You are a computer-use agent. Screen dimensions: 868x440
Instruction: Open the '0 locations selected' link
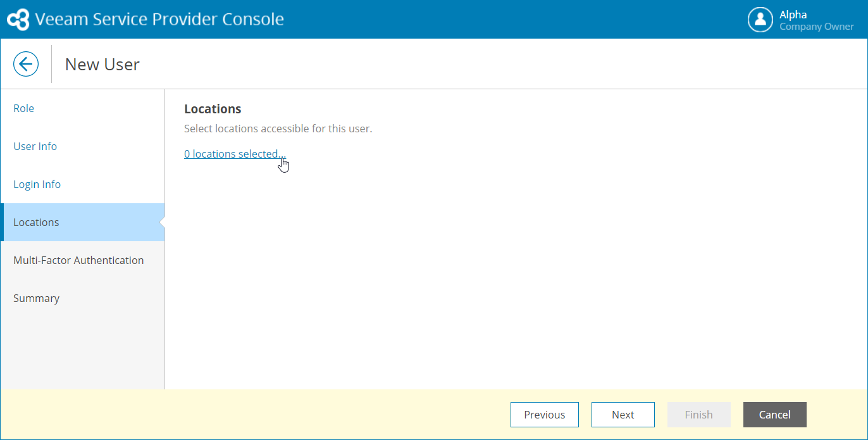pyautogui.click(x=234, y=154)
